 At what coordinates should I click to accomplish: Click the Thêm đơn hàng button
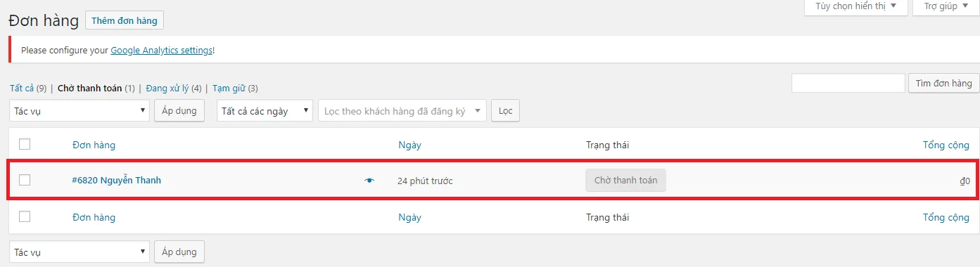pos(125,20)
